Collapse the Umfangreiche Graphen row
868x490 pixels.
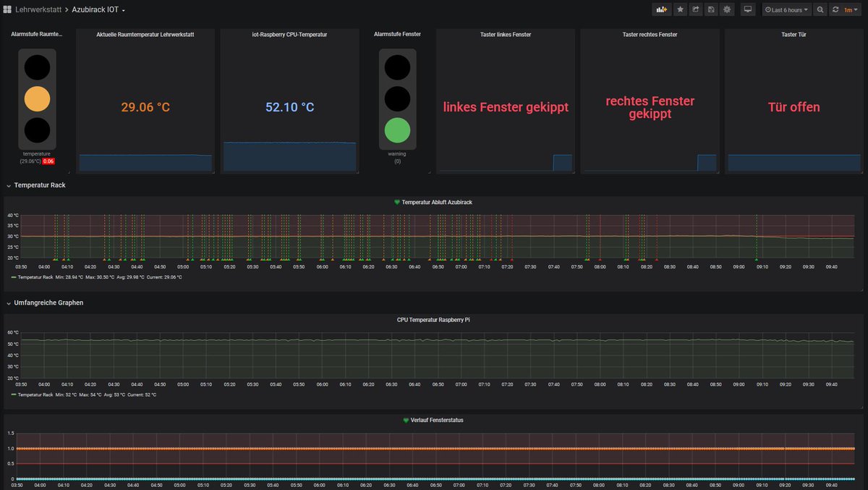pos(44,303)
